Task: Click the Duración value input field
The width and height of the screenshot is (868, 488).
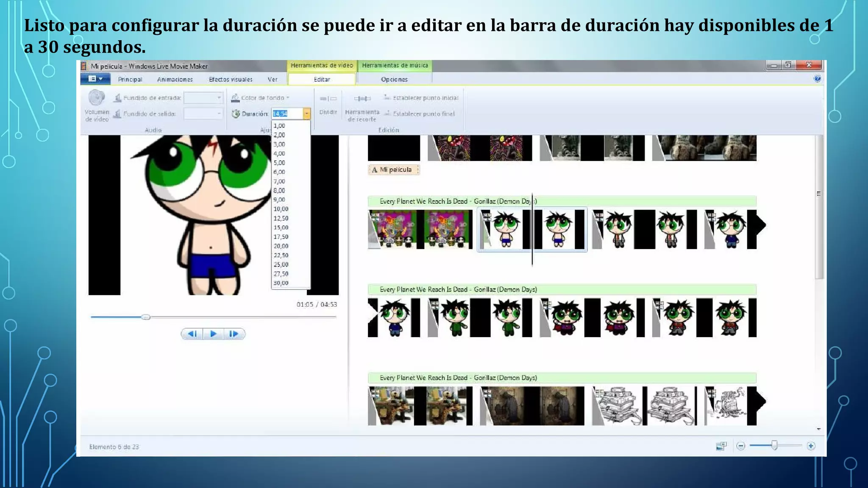Action: [x=287, y=114]
